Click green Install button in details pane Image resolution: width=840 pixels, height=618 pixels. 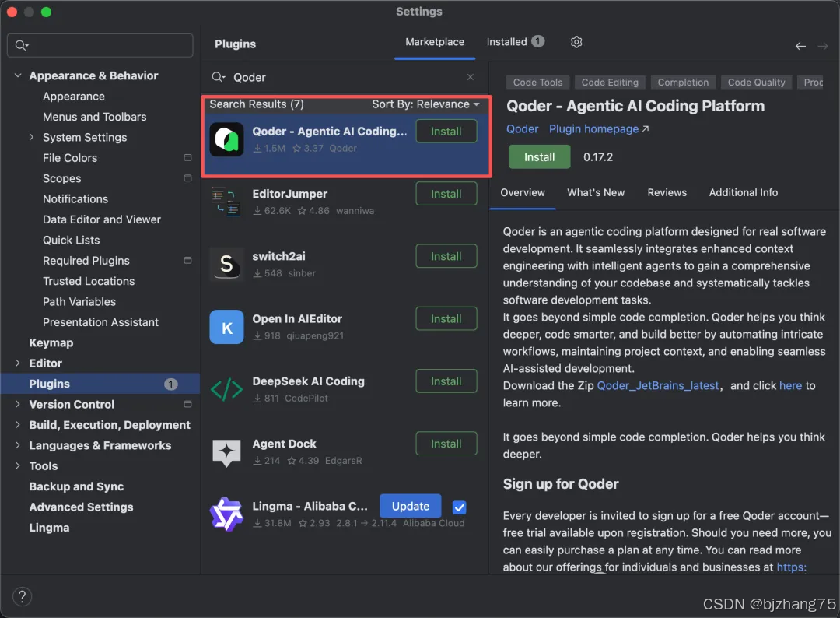(539, 157)
